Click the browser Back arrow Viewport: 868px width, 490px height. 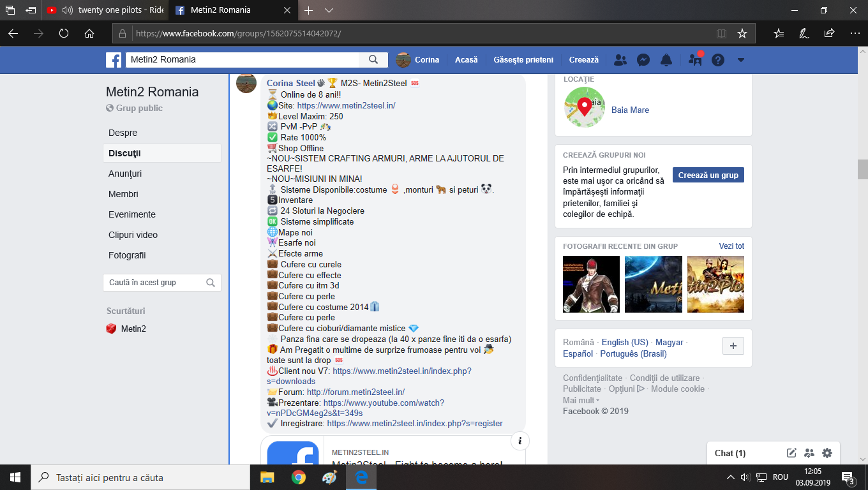(x=13, y=33)
